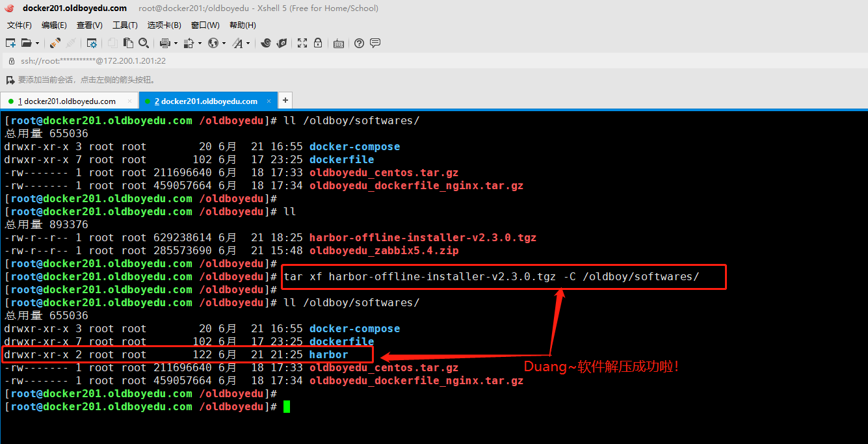
Task: Click the chat feedback bubble icon
Action: coord(375,43)
